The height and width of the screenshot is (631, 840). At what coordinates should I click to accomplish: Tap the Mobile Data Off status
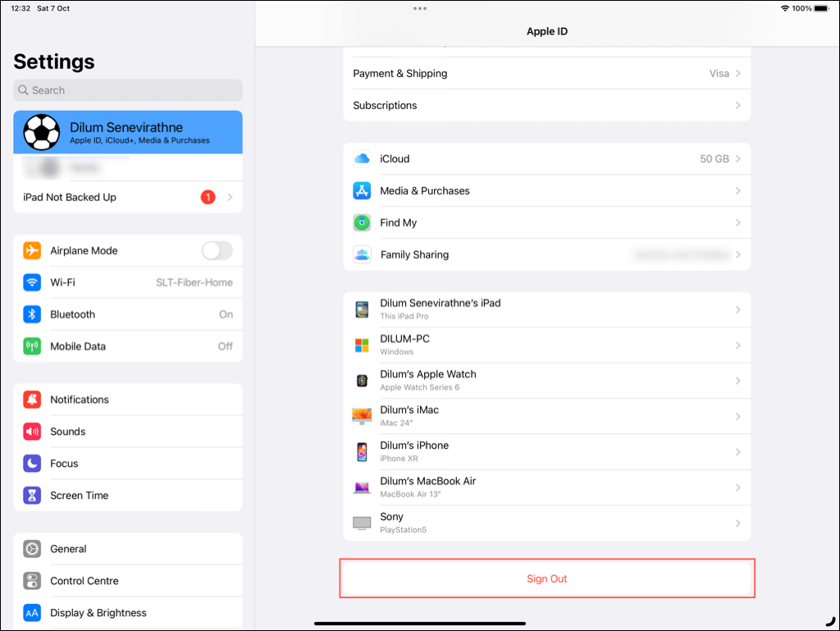[x=226, y=346]
